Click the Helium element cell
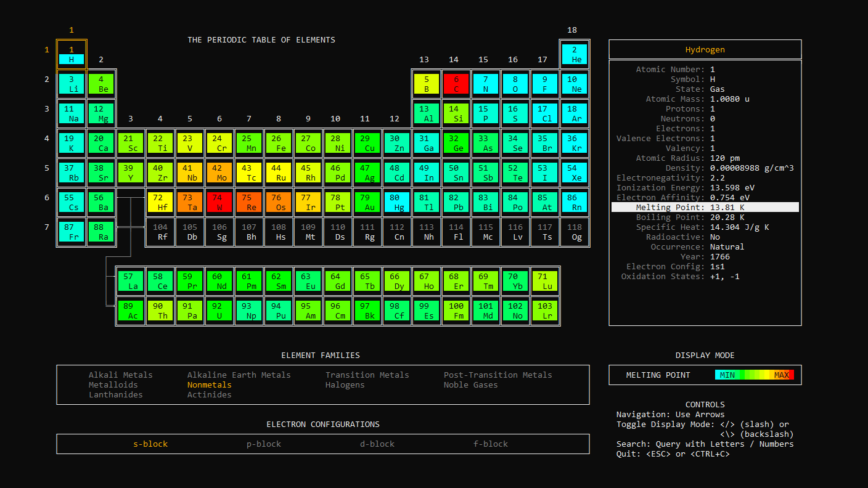 tap(575, 54)
